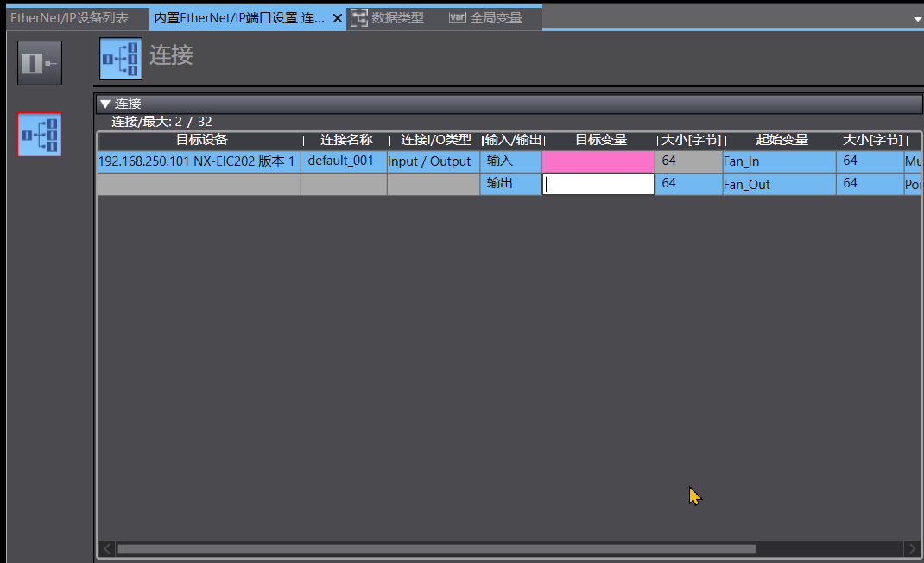
Task: Click the top sidebar icon above the connection icon
Action: tap(40, 63)
